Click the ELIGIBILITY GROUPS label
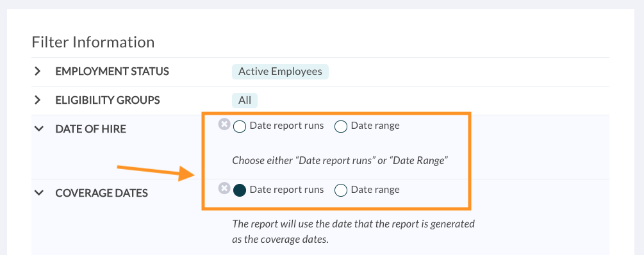The width and height of the screenshot is (644, 255). click(x=108, y=100)
